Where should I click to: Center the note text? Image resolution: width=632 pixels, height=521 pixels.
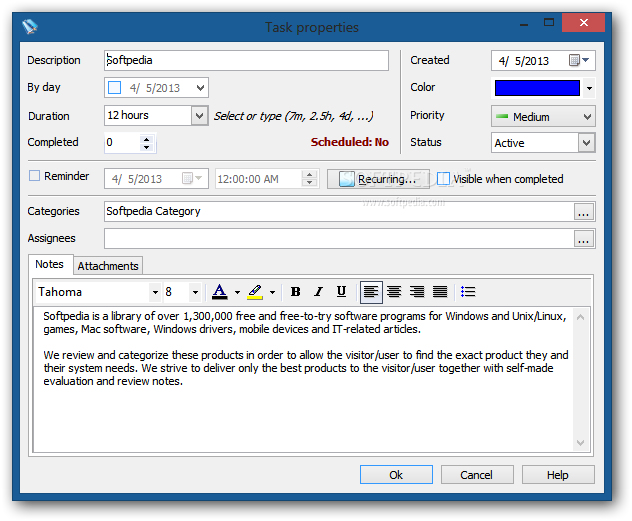[x=394, y=292]
